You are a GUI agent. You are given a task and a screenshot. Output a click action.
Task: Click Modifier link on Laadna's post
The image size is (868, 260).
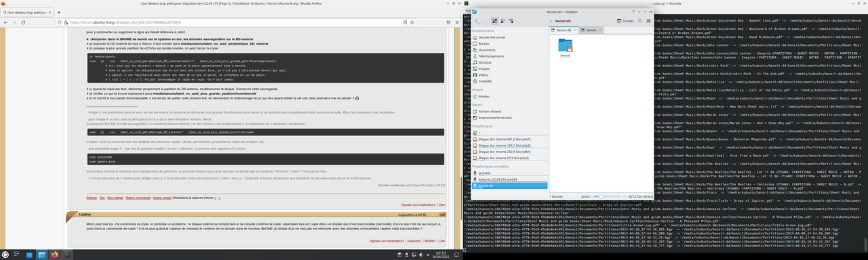click(x=430, y=241)
